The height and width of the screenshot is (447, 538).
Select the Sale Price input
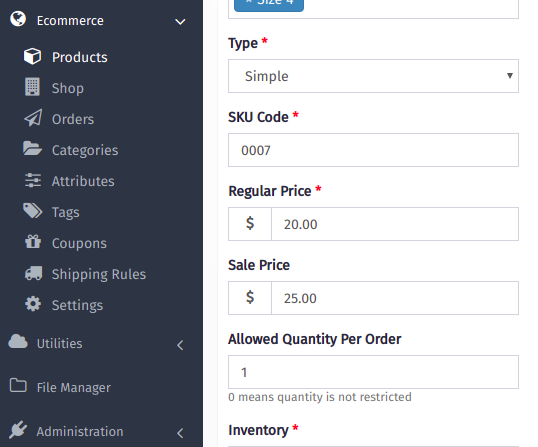point(395,298)
